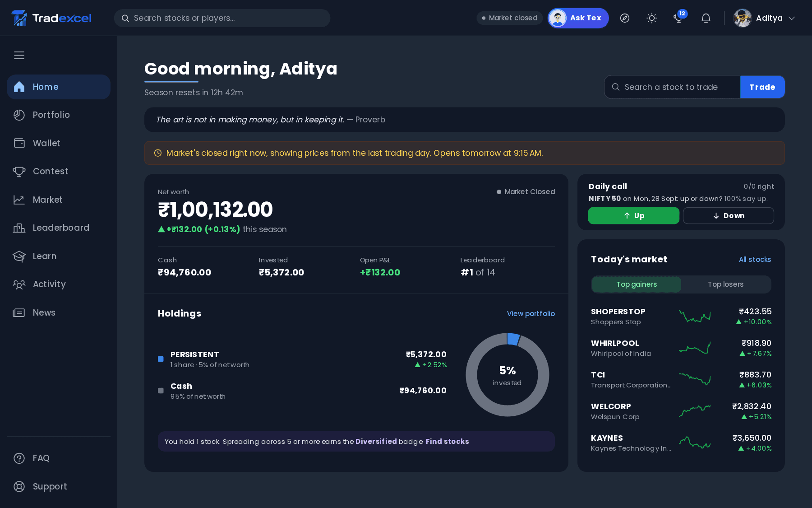
Task: Click the Season resets in 12h 42m text
Action: (194, 93)
